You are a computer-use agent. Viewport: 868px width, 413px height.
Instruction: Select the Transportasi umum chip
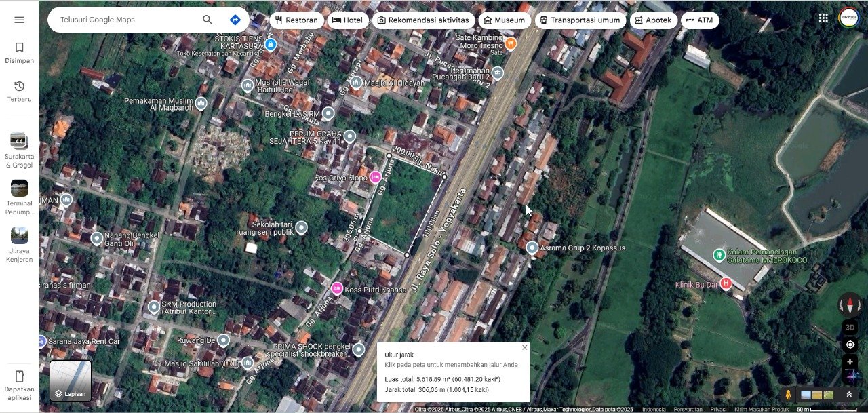[x=578, y=20]
